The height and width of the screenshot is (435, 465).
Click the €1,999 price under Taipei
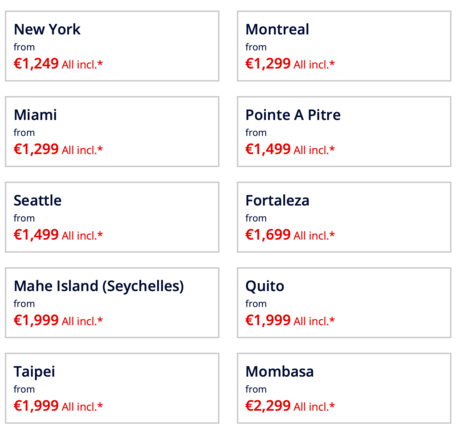pos(36,406)
